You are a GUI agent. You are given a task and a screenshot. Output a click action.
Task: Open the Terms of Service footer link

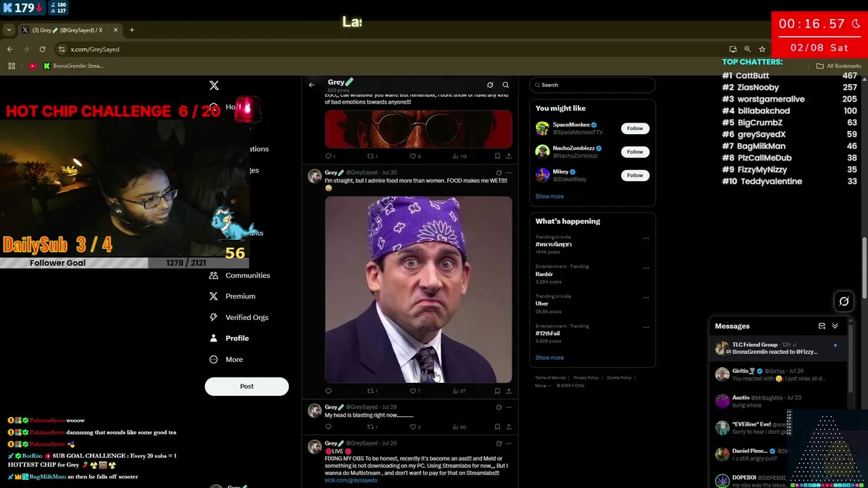coord(550,378)
